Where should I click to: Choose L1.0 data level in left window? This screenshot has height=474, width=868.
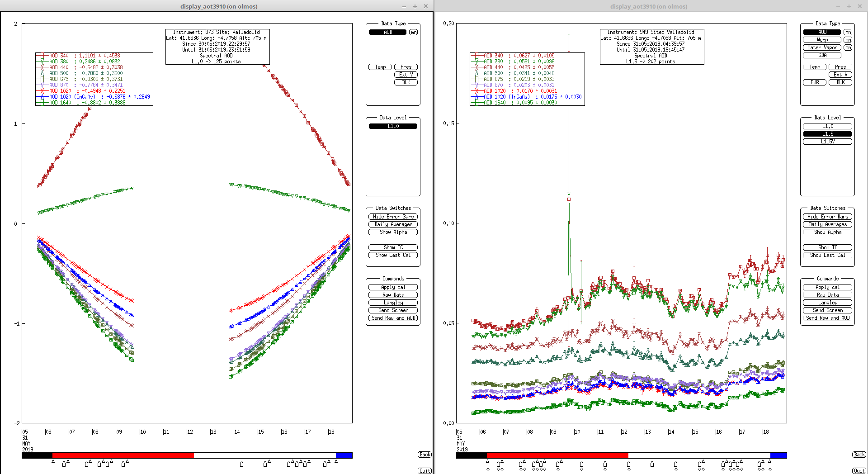393,126
